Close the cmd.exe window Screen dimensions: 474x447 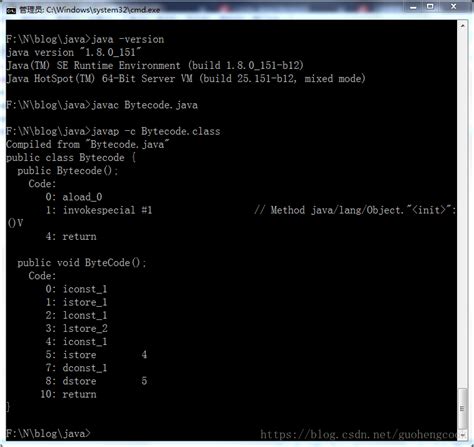point(453,7)
